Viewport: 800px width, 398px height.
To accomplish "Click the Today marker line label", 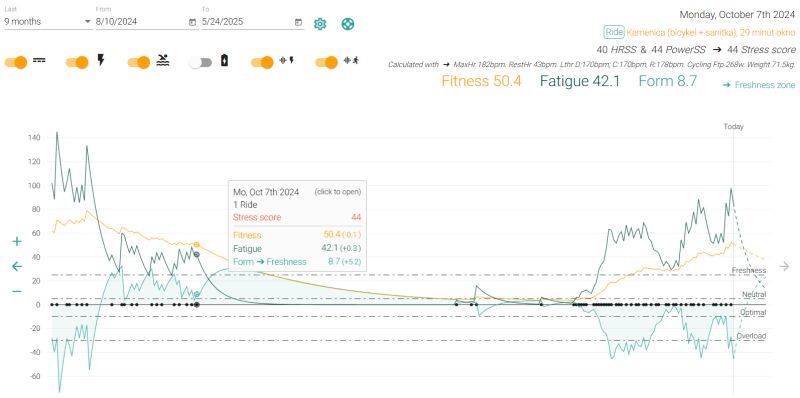I will tap(734, 127).
